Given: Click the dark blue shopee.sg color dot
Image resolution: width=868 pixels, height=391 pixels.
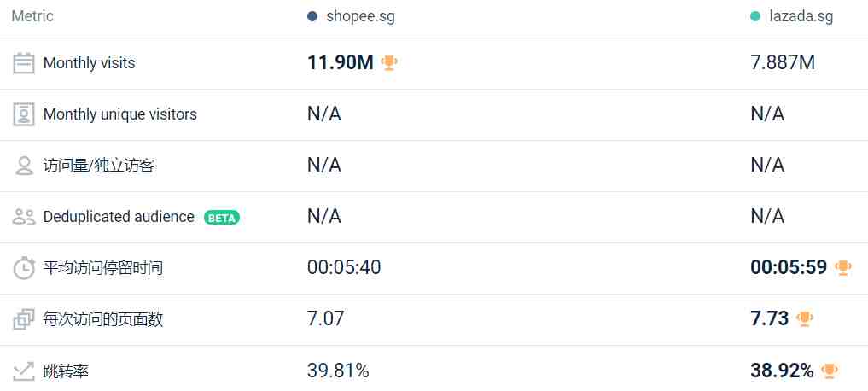Looking at the screenshot, I should click(312, 16).
